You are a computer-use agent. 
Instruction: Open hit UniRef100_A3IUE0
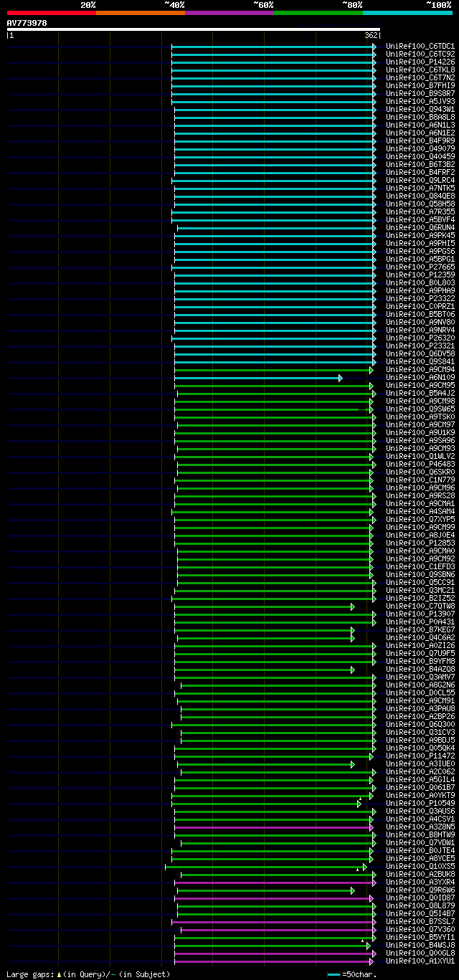point(420,764)
